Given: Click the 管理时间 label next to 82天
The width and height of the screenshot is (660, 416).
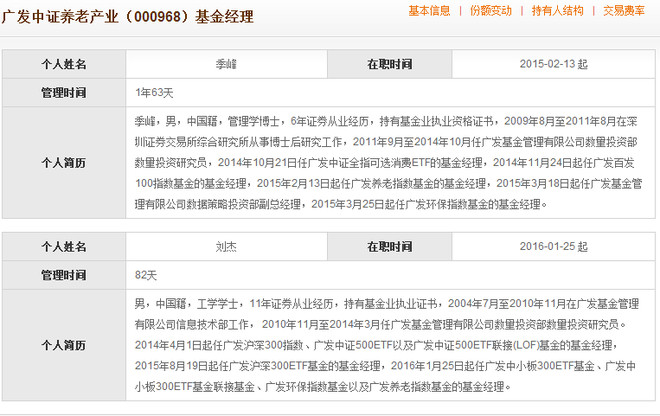Looking at the screenshot, I should point(64,275).
